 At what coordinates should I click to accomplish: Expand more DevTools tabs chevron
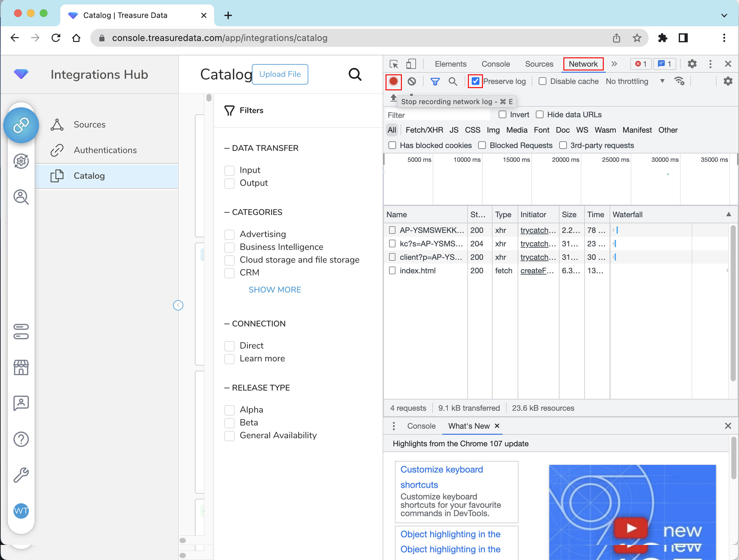[614, 64]
